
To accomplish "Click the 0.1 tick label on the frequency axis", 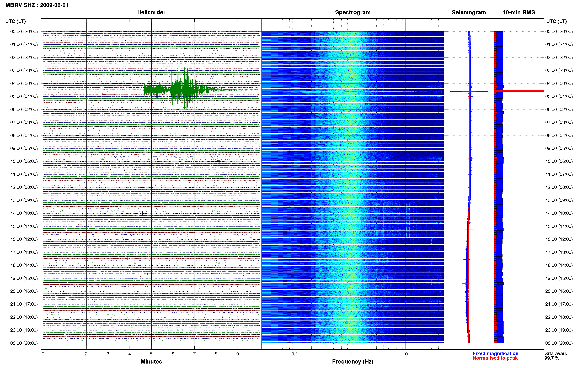I will (x=295, y=354).
